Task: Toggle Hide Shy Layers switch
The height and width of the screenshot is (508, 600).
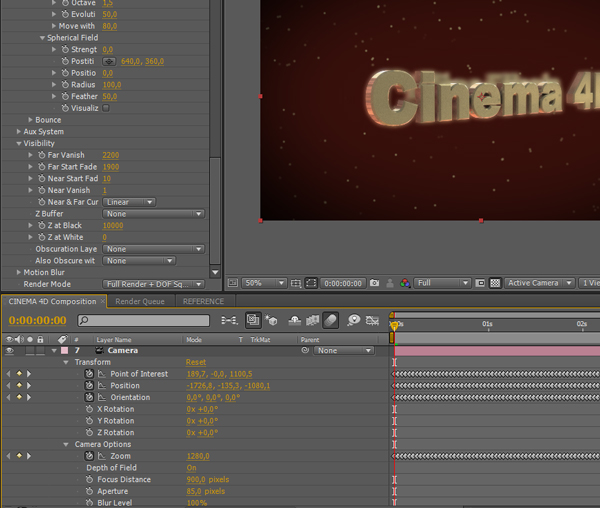Action: pos(294,320)
